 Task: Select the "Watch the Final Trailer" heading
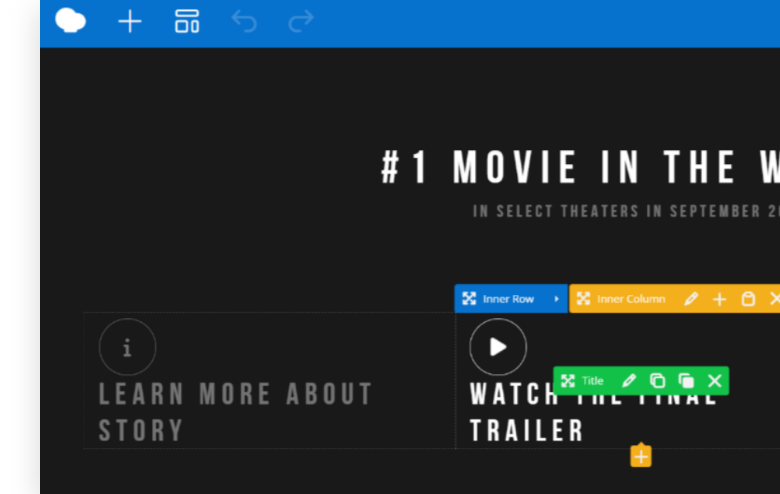(x=594, y=412)
